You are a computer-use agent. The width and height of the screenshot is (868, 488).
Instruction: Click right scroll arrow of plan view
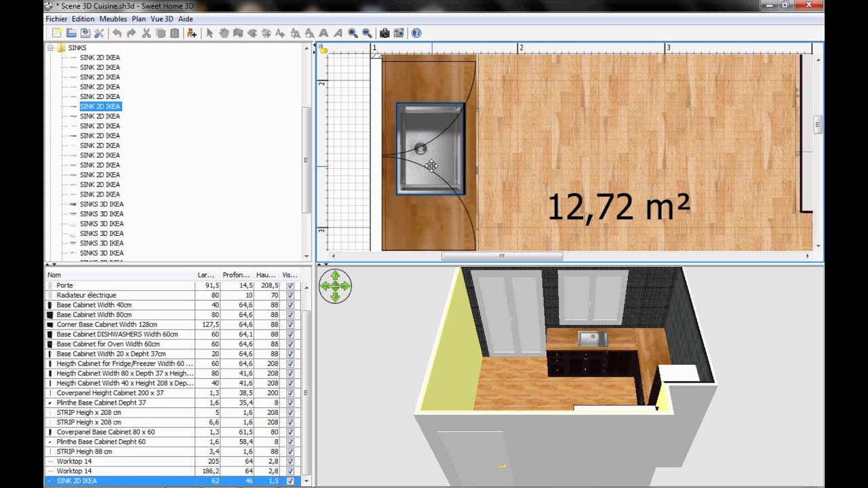click(x=808, y=256)
